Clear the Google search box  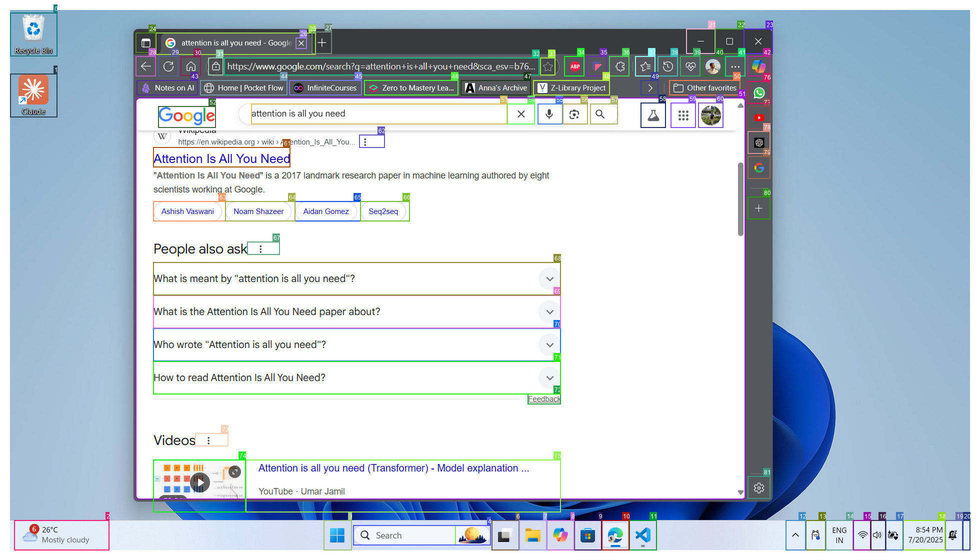click(521, 114)
